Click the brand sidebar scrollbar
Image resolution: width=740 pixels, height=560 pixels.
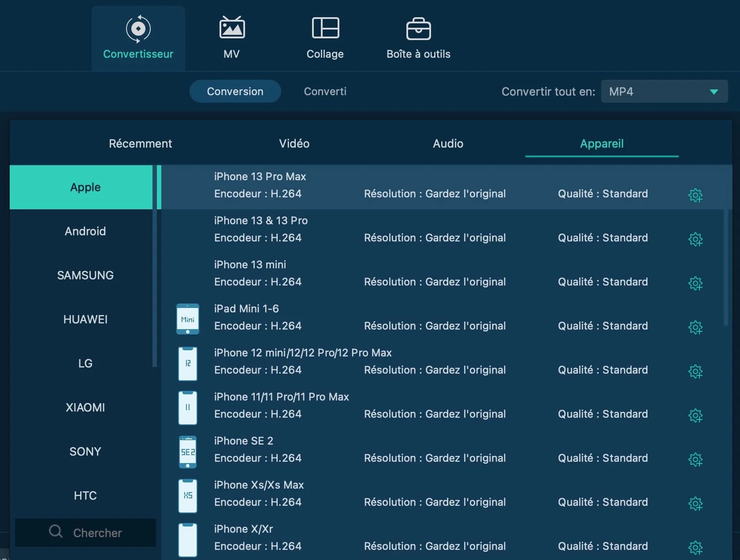pos(155,266)
